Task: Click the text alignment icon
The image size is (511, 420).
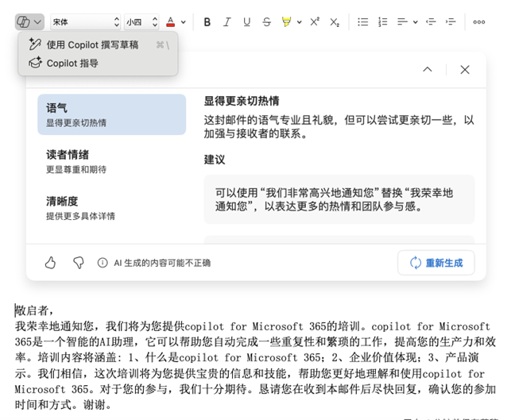Action: pyautogui.click(x=402, y=22)
